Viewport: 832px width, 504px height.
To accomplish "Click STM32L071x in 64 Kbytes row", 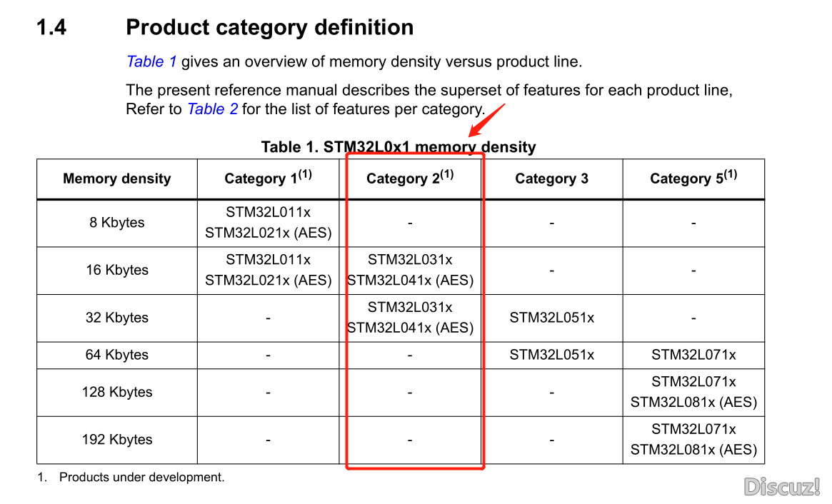I will [x=693, y=355].
